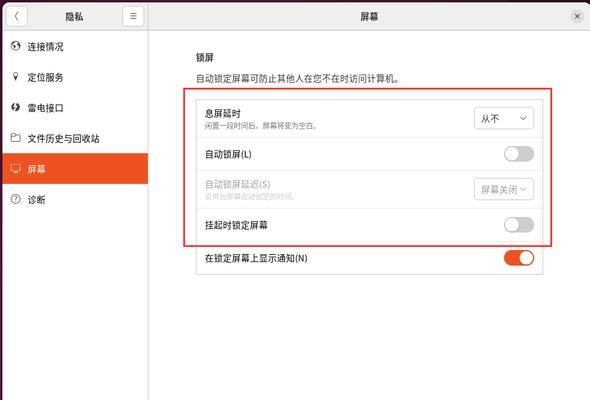This screenshot has width=590, height=400.
Task: Click the 息屏延时 row label
Action: pos(222,113)
